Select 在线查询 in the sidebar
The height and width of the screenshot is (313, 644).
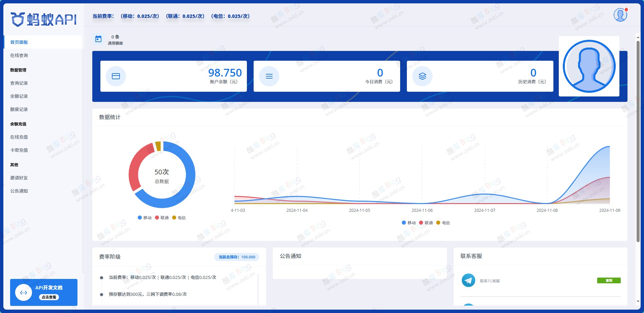(19, 55)
